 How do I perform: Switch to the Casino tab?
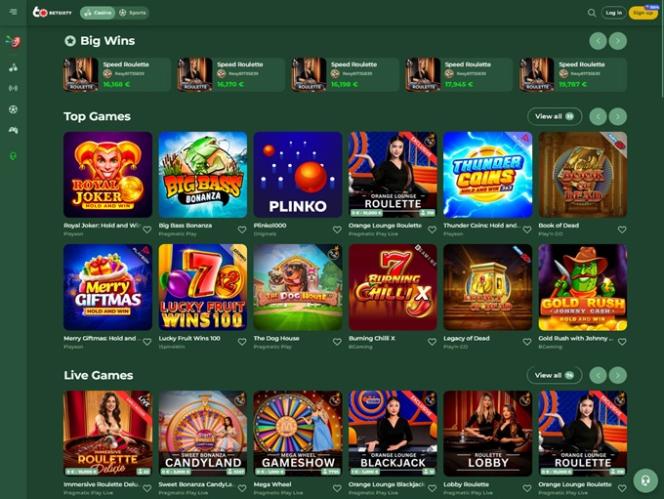pos(97,13)
